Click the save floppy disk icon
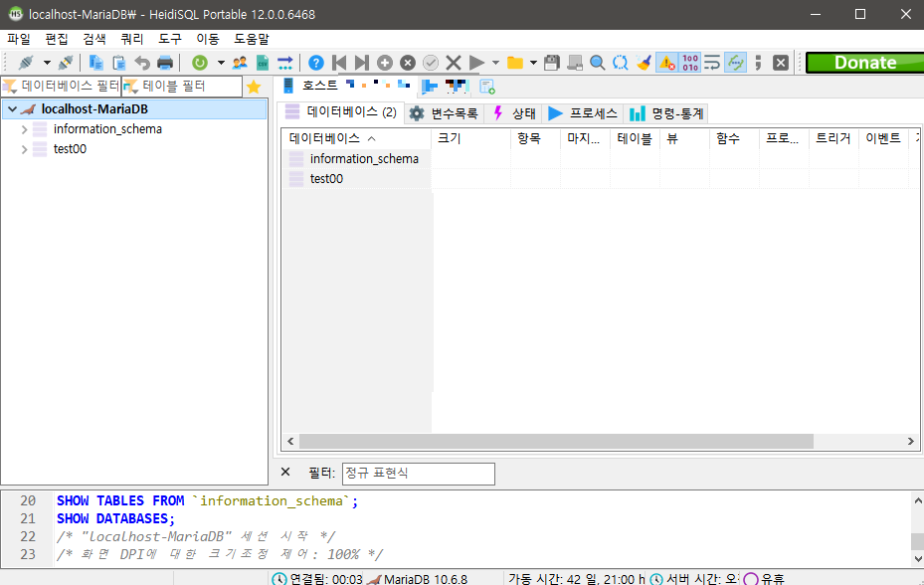 552,63
